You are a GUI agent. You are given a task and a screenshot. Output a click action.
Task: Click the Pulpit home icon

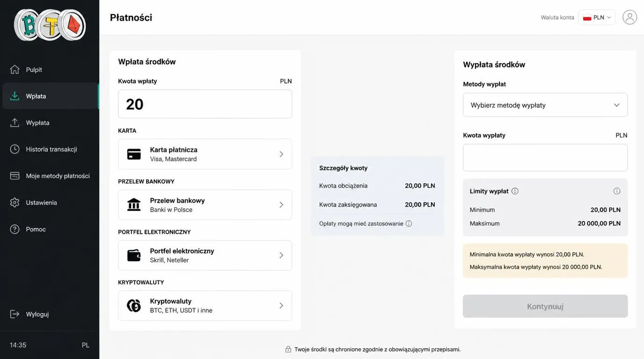(x=15, y=70)
